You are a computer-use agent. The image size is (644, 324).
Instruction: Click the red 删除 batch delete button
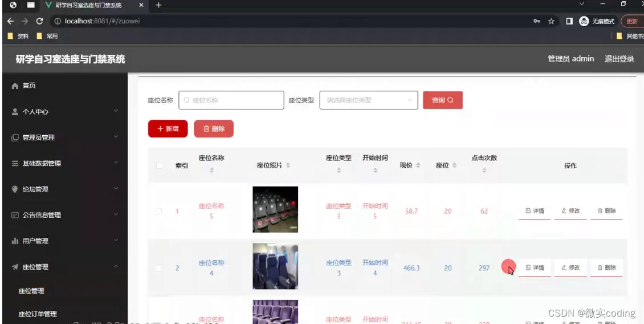click(214, 129)
